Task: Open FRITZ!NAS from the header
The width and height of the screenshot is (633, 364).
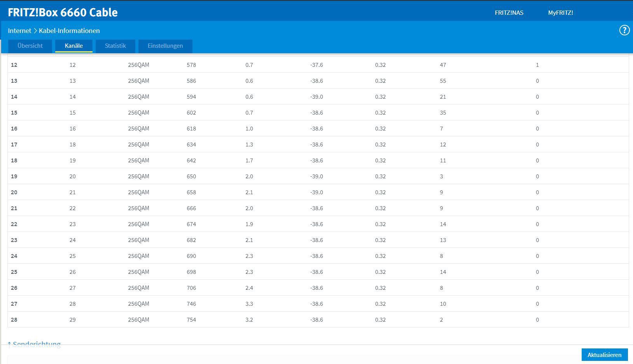Action: [509, 13]
